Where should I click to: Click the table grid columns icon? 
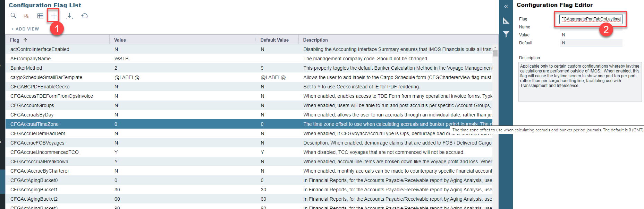pos(40,16)
